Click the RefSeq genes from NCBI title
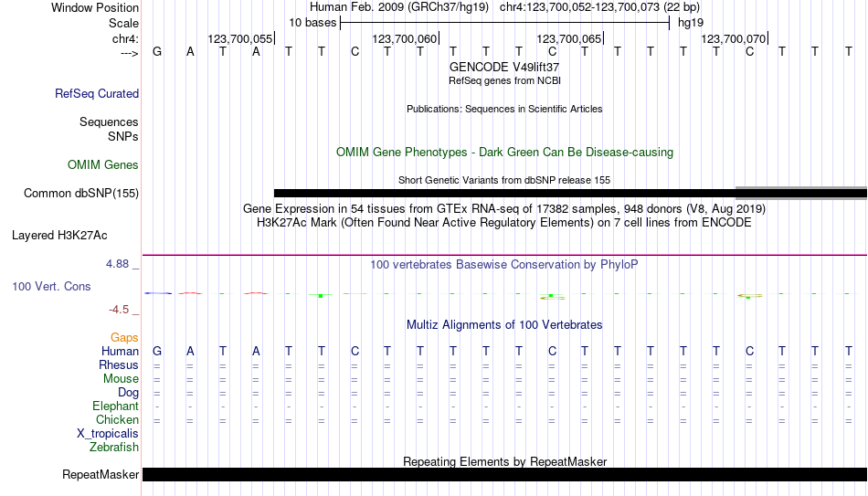The height and width of the screenshot is (496, 868). point(505,80)
